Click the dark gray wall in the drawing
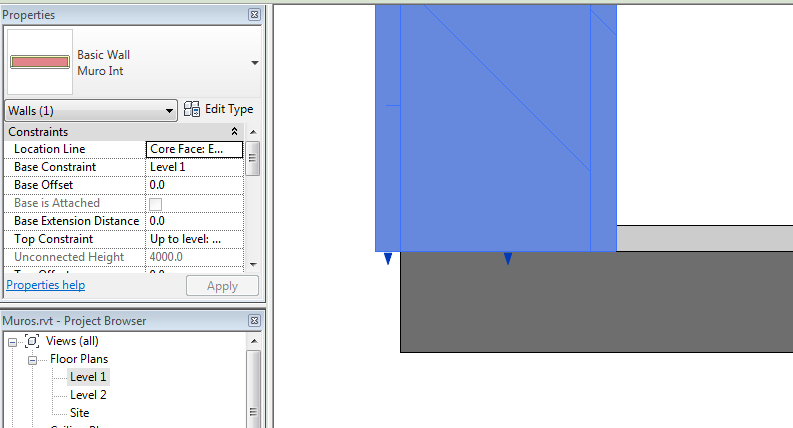The image size is (793, 428). 597,302
